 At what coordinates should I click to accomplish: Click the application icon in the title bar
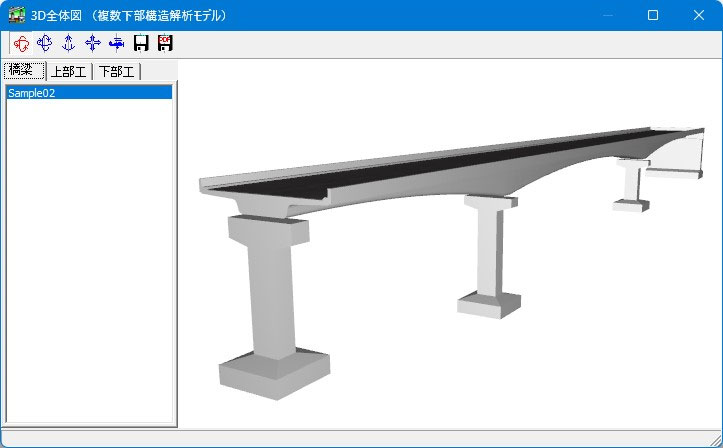(17, 15)
